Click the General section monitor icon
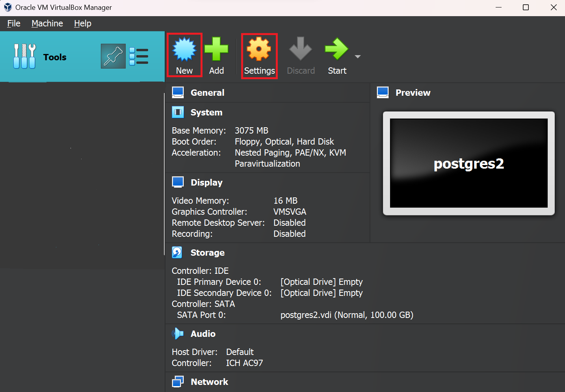 click(178, 93)
